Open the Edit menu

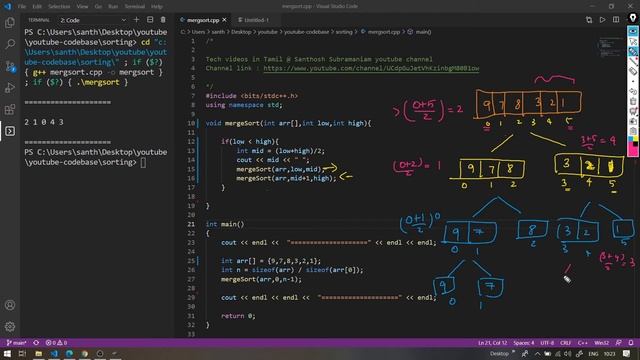[x=37, y=6]
